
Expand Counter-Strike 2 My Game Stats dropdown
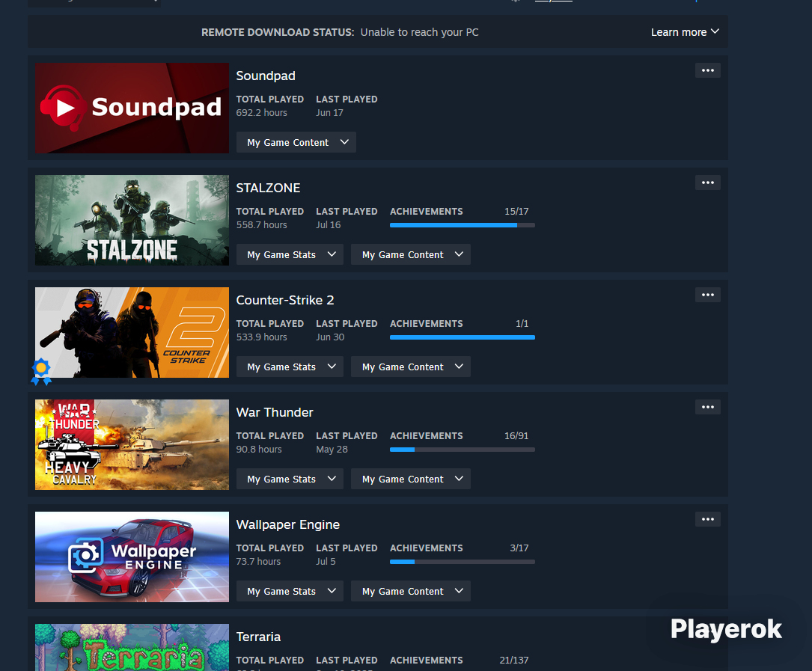[290, 367]
